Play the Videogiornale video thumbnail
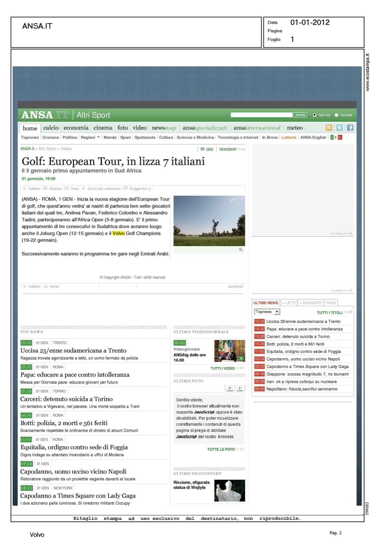Screen dimensions: 392x550 (230, 351)
